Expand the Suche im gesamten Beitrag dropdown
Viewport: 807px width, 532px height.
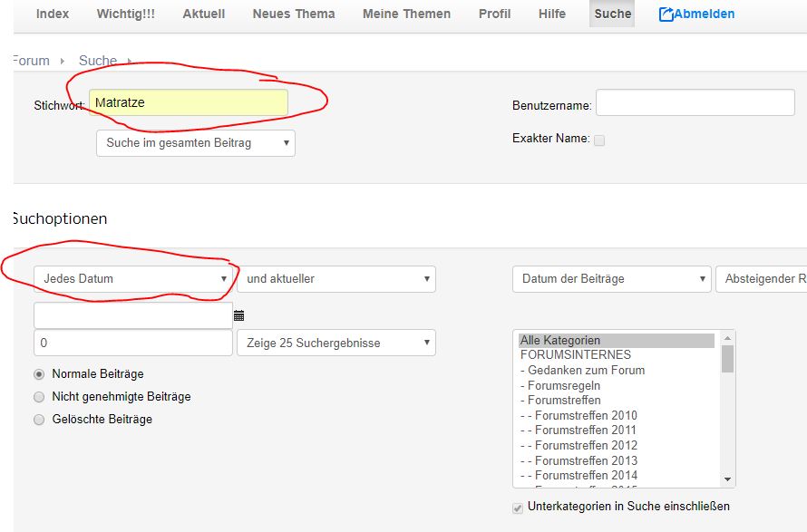(196, 143)
